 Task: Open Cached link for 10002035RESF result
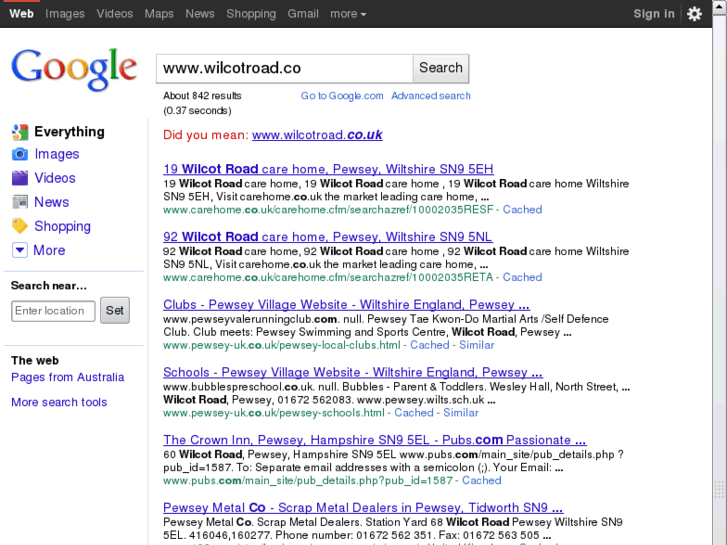[522, 210]
